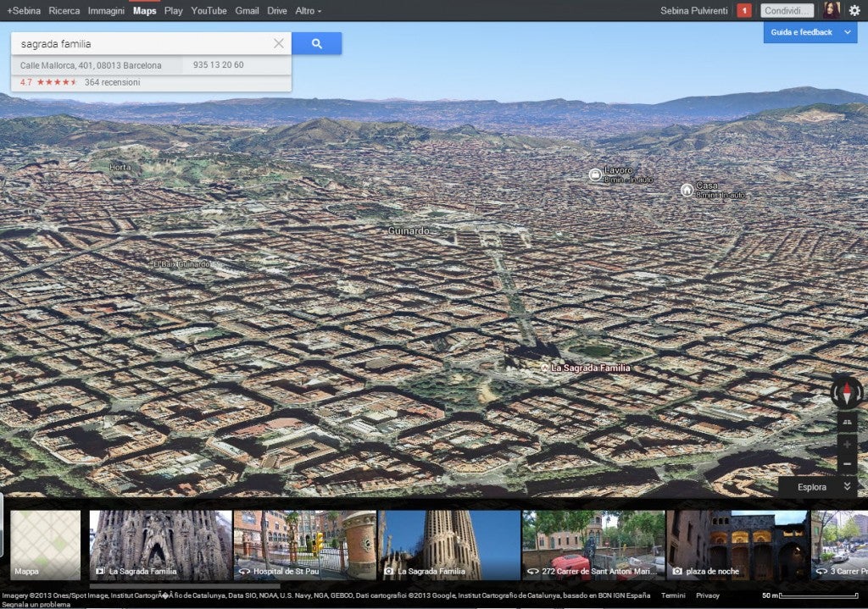Click the 4.7 star rating
Screen dimensions: 868x609
click(47, 82)
